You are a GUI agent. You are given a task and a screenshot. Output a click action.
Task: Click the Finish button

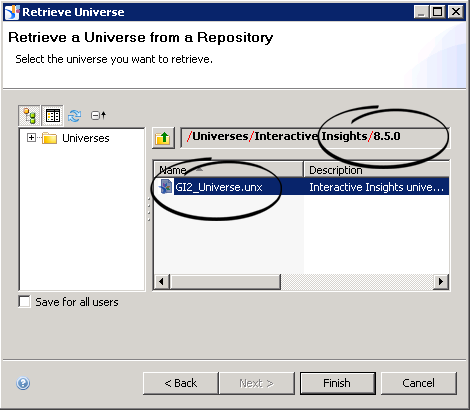[x=338, y=383]
